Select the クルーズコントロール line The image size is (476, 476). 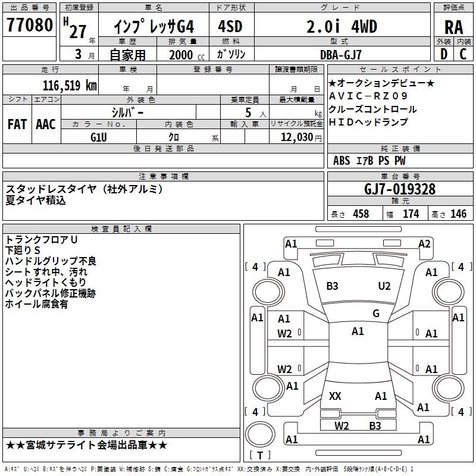click(x=373, y=109)
